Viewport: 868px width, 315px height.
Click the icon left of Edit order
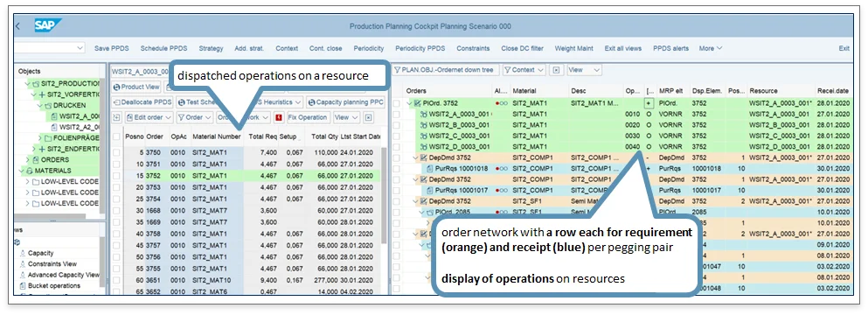(117, 117)
